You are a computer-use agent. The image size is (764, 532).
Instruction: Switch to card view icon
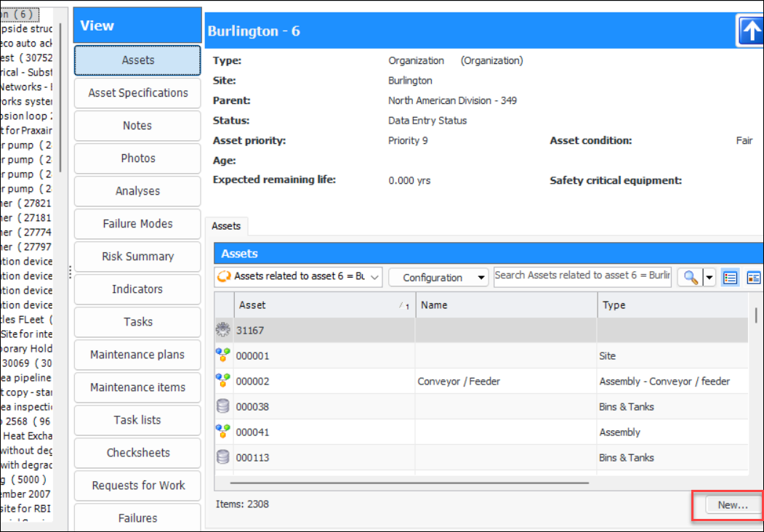[x=753, y=277]
